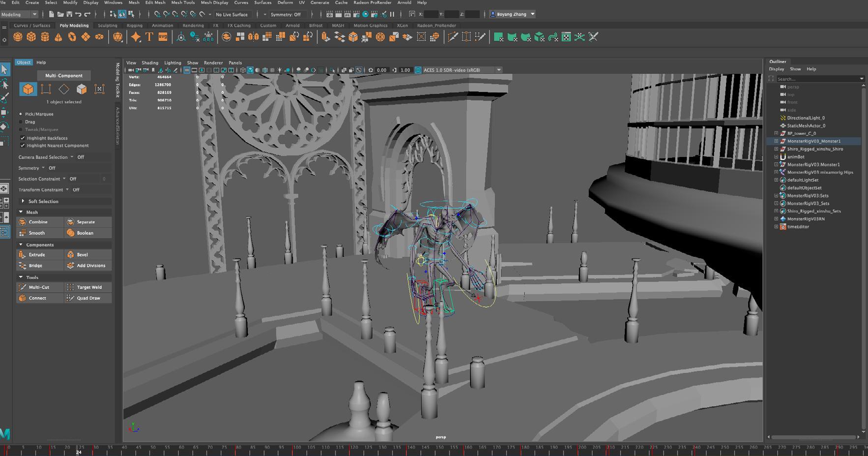Toggle viewport color management icon beside ACES
The width and height of the screenshot is (868, 456).
[x=418, y=70]
